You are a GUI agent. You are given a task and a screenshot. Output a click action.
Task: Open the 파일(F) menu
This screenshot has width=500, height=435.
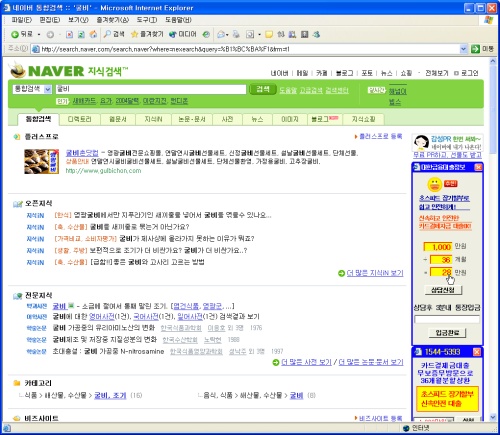[21, 20]
